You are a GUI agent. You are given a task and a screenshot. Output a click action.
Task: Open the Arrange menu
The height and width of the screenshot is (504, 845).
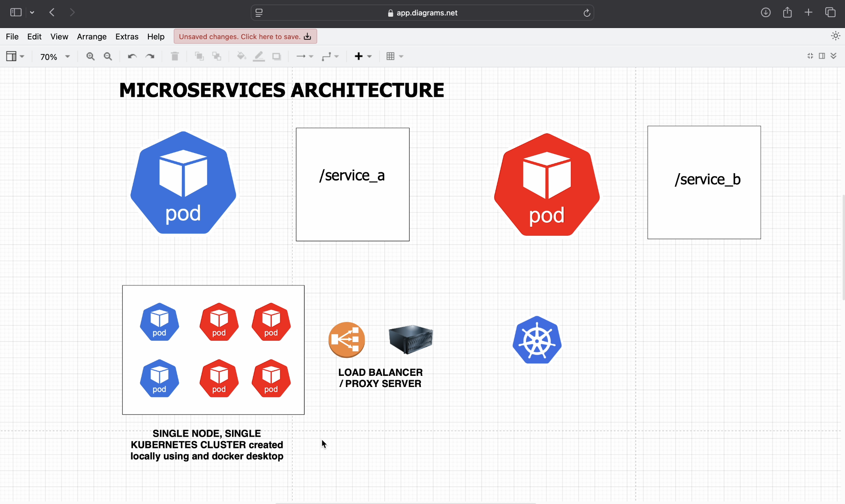(x=92, y=36)
